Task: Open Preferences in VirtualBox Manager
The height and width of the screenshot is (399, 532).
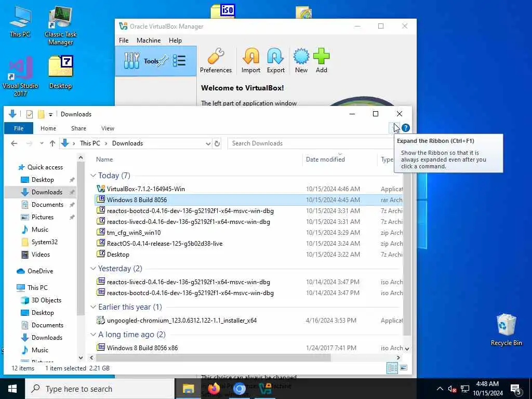Action: pyautogui.click(x=216, y=61)
